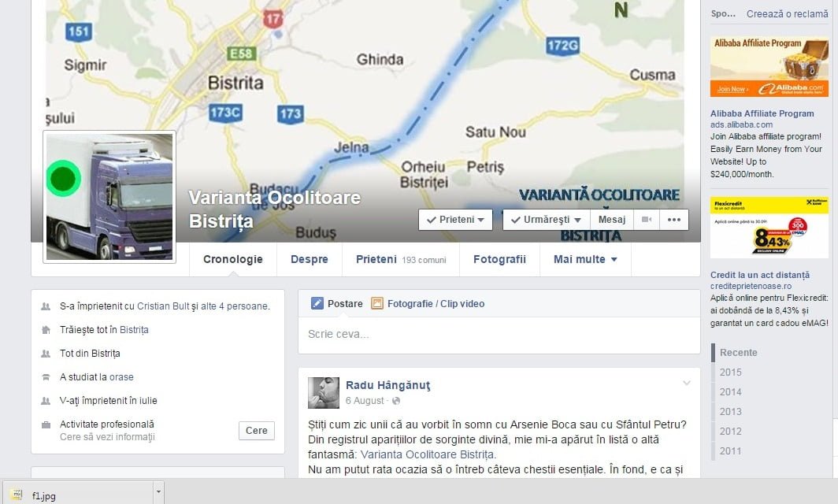
Task: Click the Mesaj button
Action: pos(612,220)
